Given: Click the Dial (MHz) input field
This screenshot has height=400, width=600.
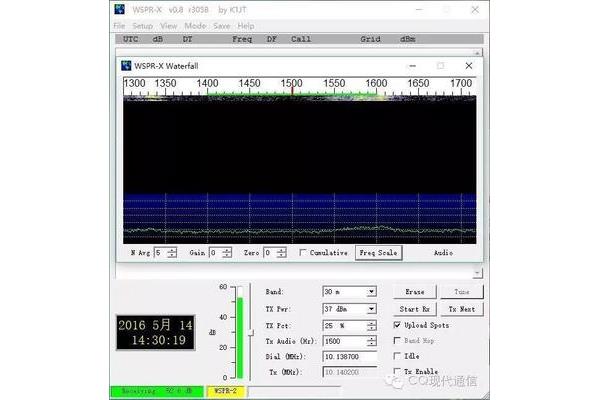Looking at the screenshot, I should click(x=349, y=356).
